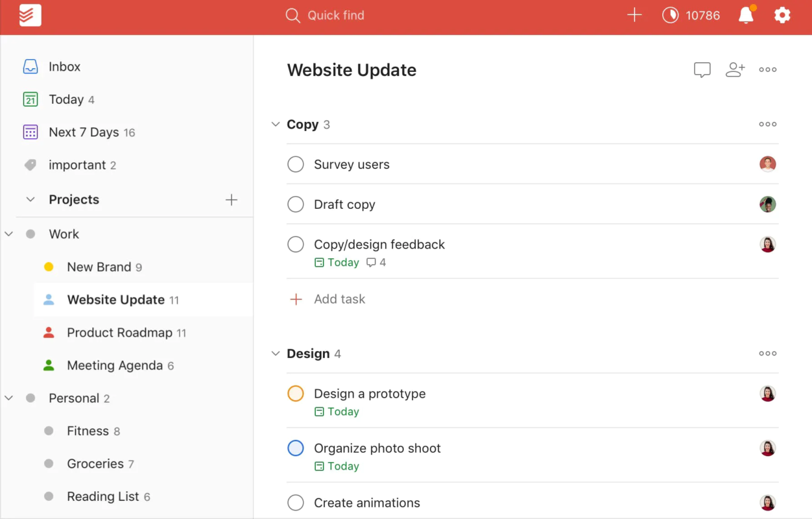Click Add task in Copy section

pos(339,299)
